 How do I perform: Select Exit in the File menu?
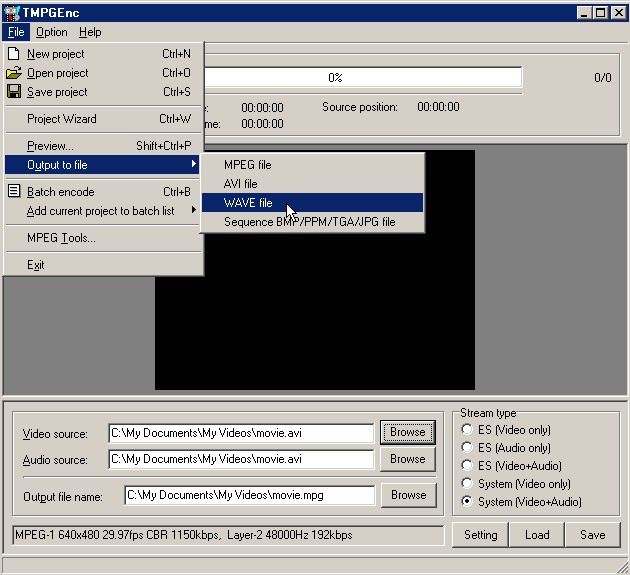coord(102,265)
